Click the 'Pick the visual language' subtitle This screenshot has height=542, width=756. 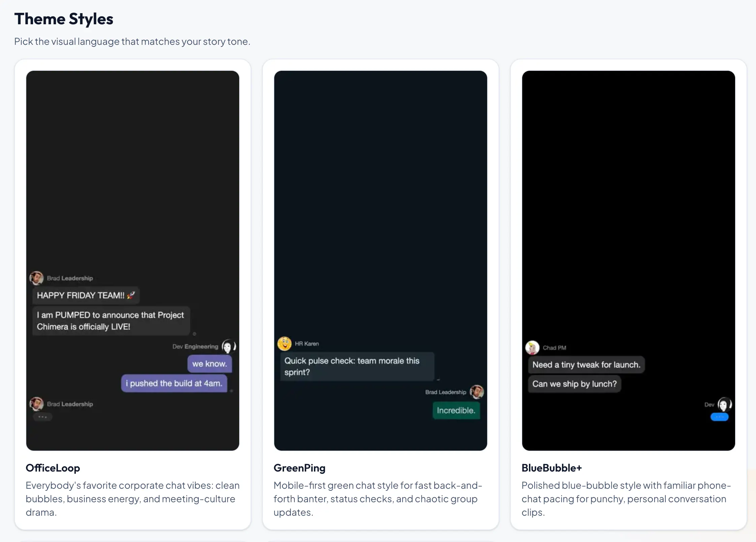(x=132, y=41)
